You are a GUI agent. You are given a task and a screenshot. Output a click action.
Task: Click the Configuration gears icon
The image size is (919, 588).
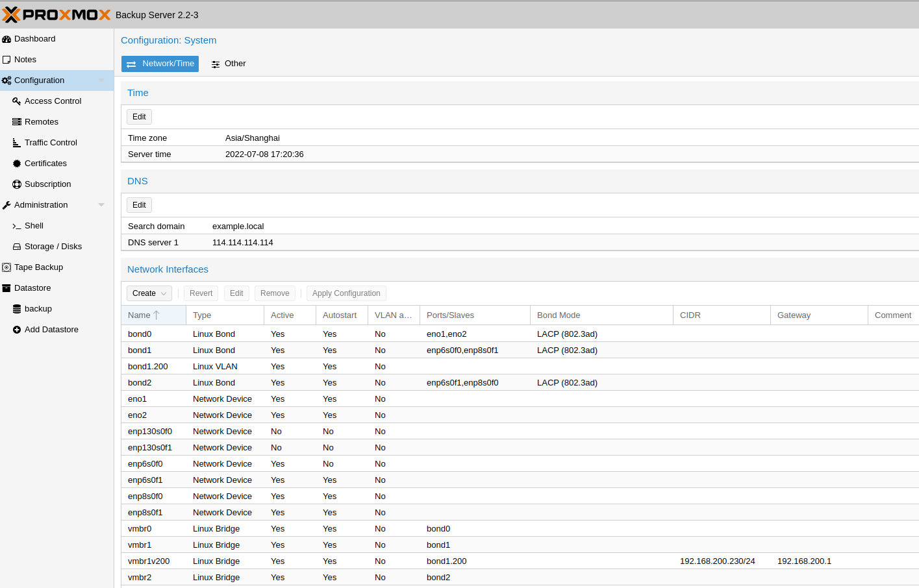[6, 80]
